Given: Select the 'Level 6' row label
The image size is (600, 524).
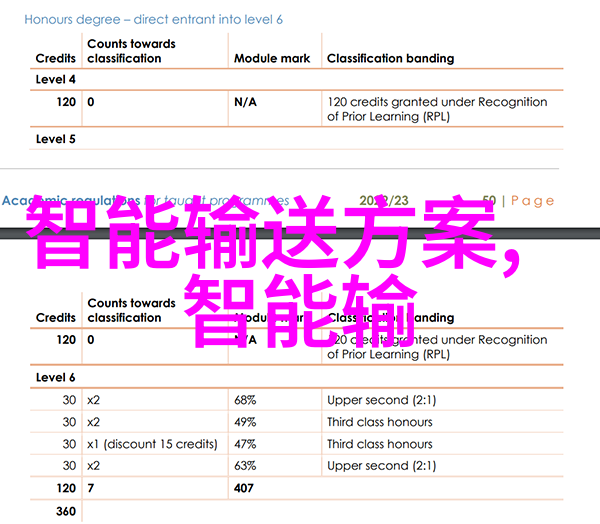Looking at the screenshot, I should pyautogui.click(x=55, y=377).
